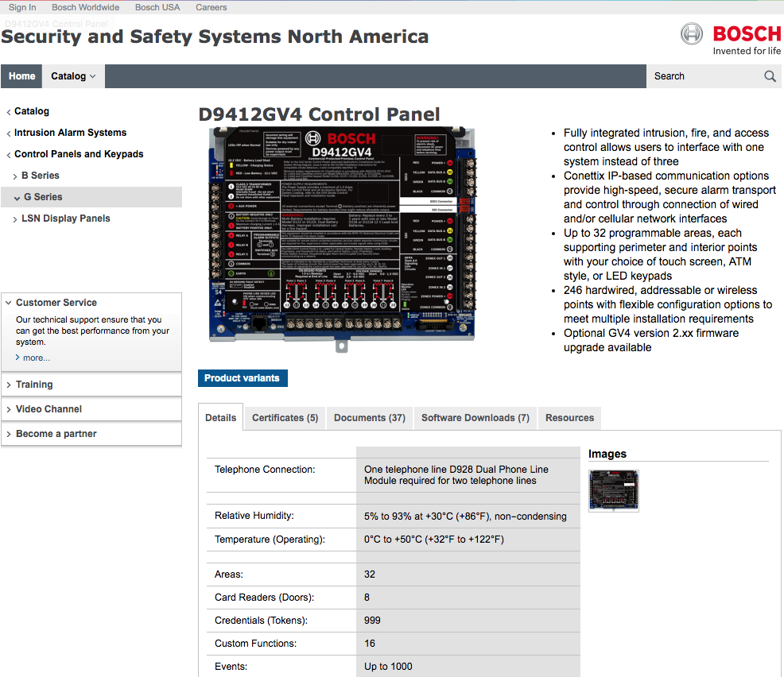Click 'Invented for life' tagline
This screenshot has width=784, height=677.
(x=747, y=51)
